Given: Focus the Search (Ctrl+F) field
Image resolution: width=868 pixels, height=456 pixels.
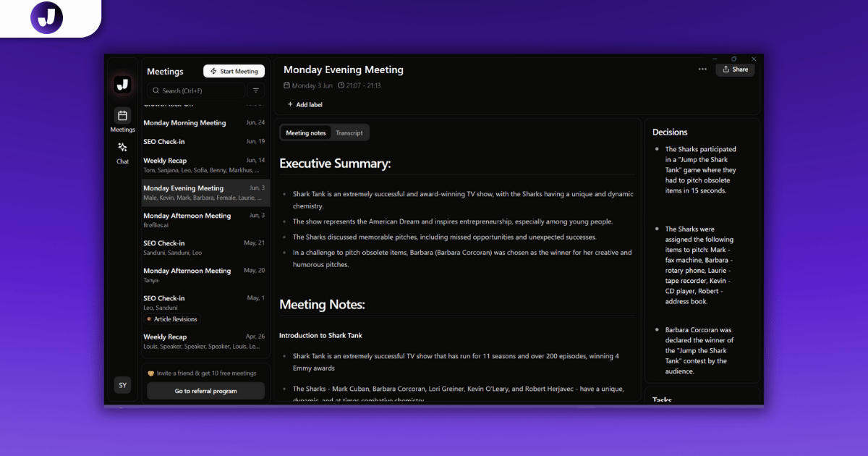Looking at the screenshot, I should pyautogui.click(x=196, y=90).
